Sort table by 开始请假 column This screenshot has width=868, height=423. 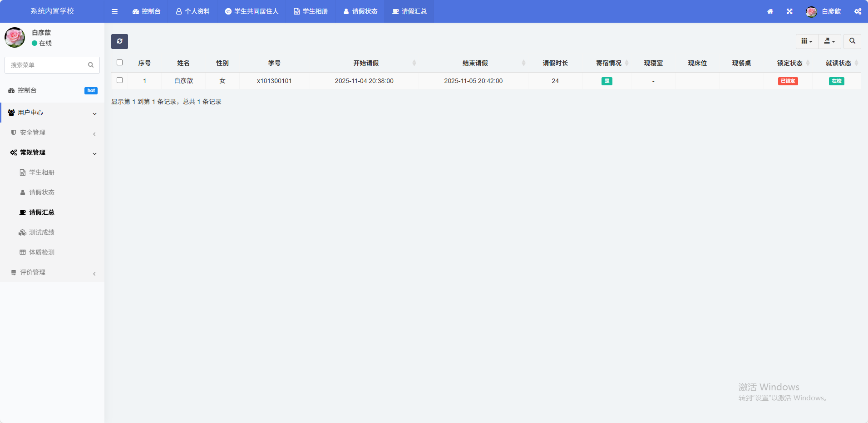366,63
